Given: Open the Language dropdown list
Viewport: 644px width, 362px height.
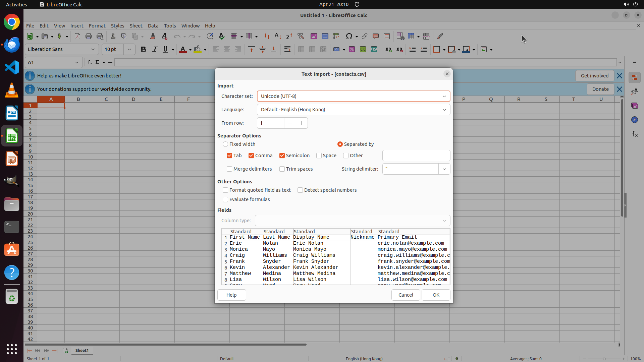Looking at the screenshot, I should click(444, 110).
